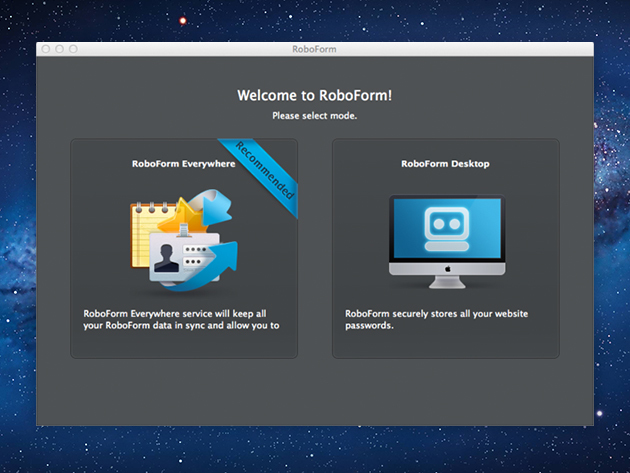The width and height of the screenshot is (630, 473).
Task: Click the 'Welcome to RoboForm!' heading
Action: (315, 96)
